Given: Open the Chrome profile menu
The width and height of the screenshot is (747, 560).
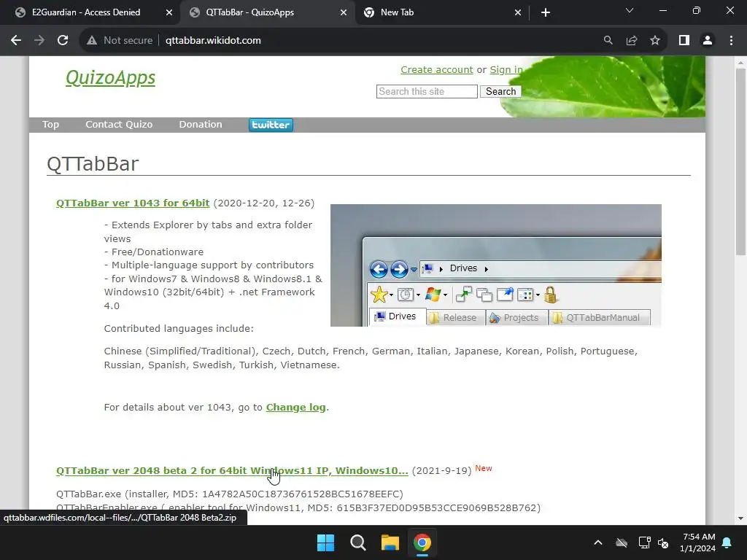Looking at the screenshot, I should [708, 41].
